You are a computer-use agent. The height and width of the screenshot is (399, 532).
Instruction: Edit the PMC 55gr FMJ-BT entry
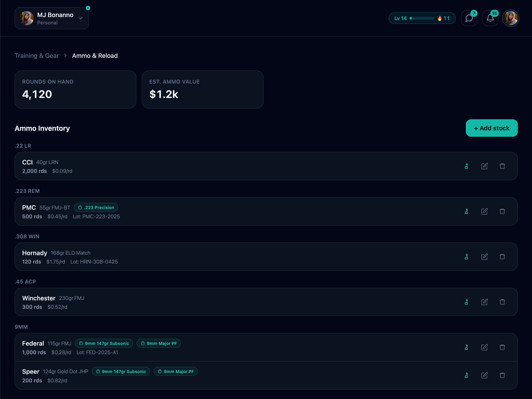[x=484, y=211]
